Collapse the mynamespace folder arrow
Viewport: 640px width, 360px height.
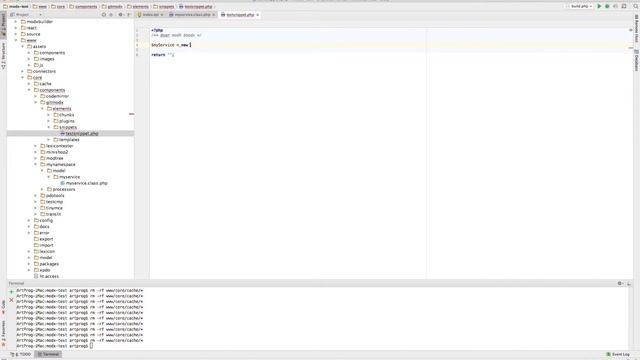pyautogui.click(x=36, y=164)
